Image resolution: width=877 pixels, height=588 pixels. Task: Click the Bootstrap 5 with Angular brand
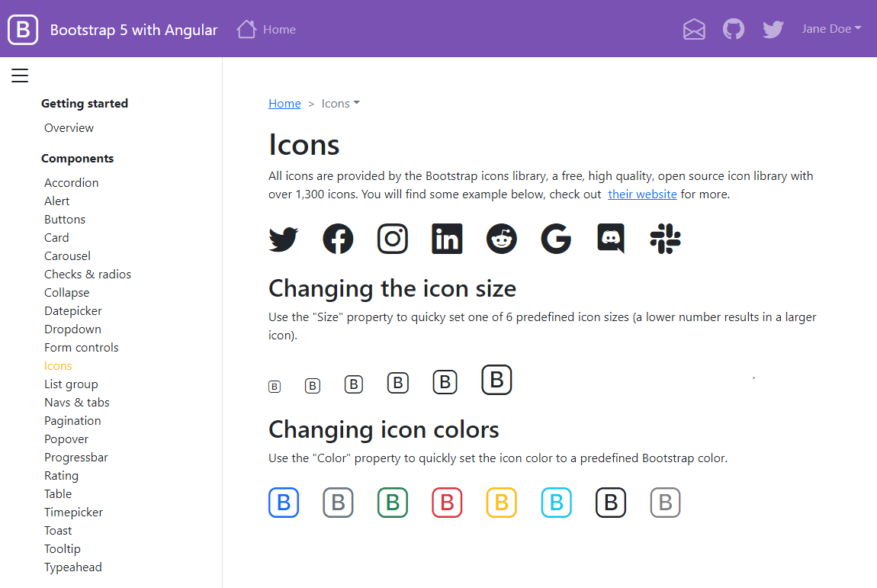(x=133, y=30)
